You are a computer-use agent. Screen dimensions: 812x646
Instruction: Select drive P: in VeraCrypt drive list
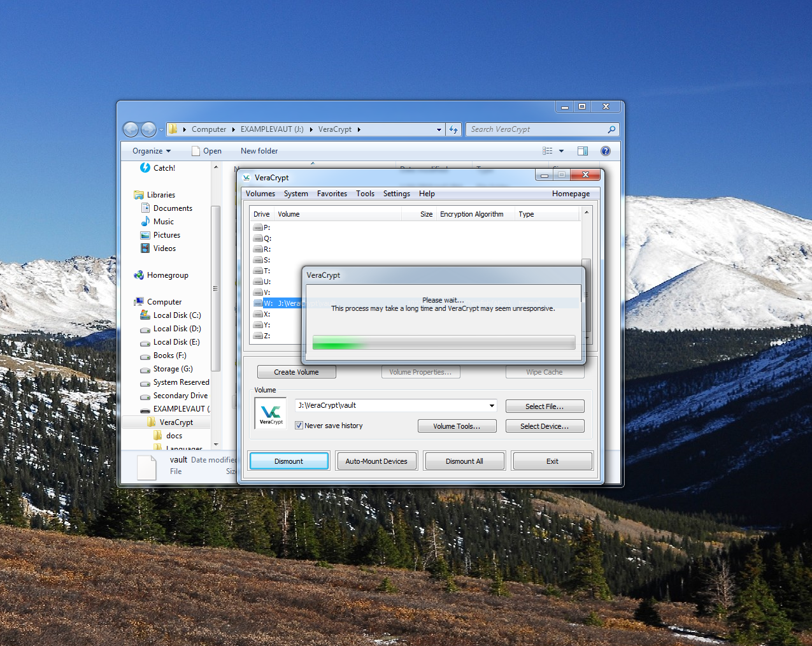262,227
